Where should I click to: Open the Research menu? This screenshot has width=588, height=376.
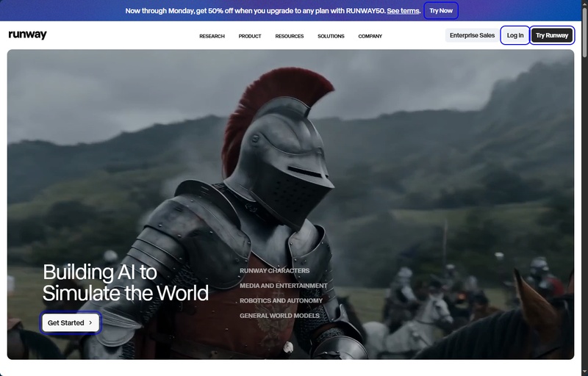point(212,36)
